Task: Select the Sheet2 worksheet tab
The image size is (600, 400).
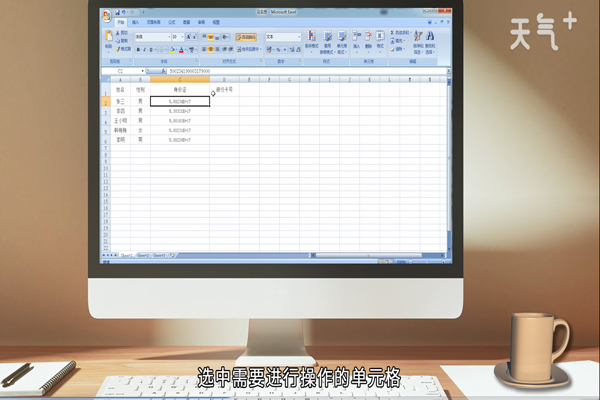Action: point(142,255)
